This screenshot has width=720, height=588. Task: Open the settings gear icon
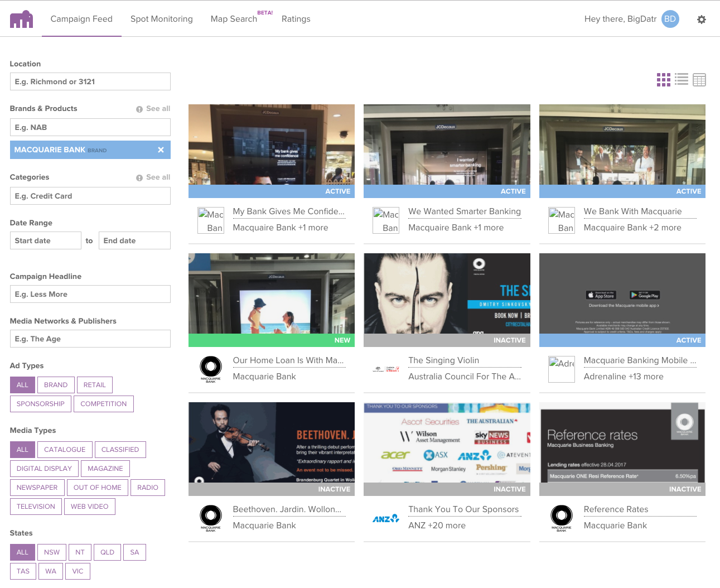[702, 20]
